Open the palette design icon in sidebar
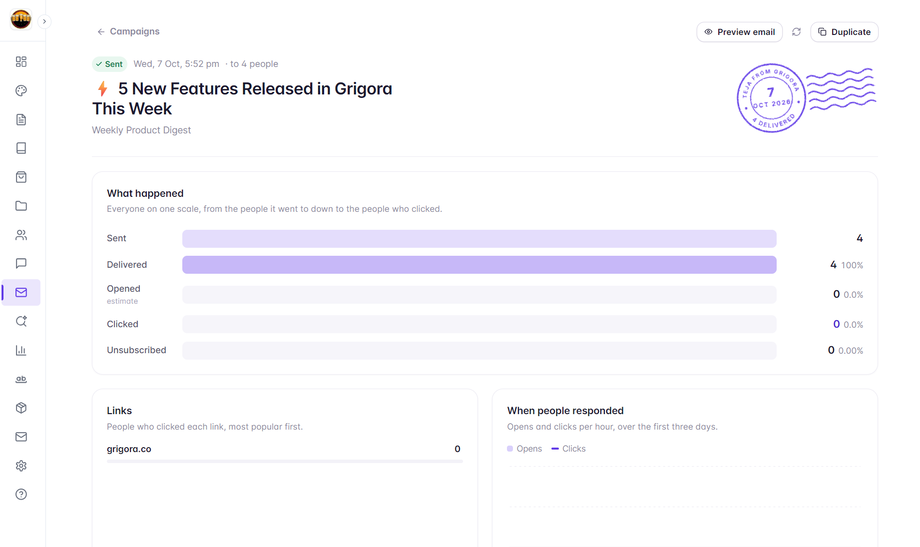 pos(21,90)
